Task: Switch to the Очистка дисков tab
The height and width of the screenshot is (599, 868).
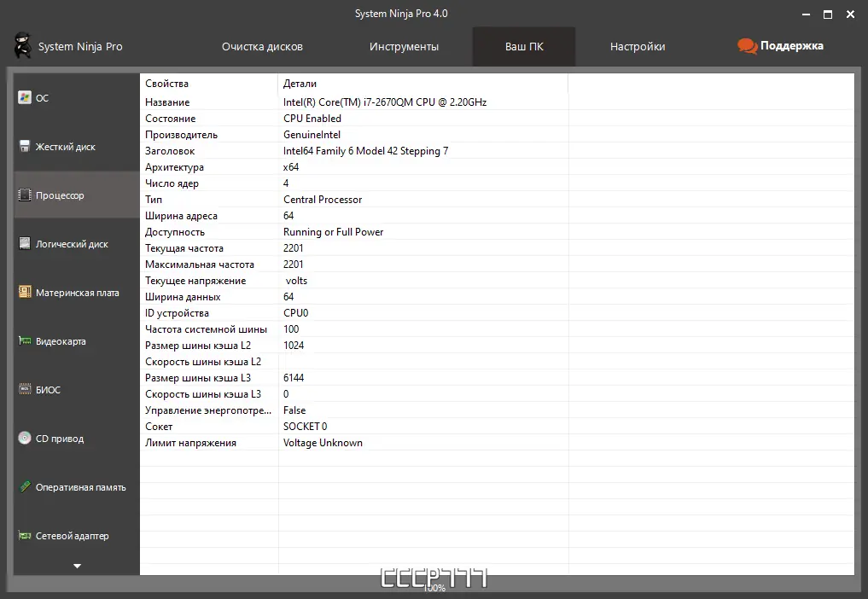Action: [x=262, y=47]
